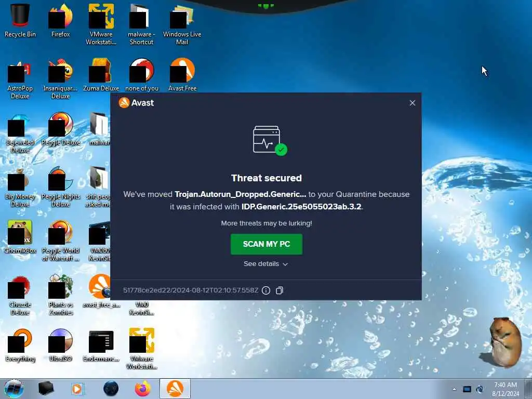The width and height of the screenshot is (532, 399).
Task: Open the avast_free_a... installer icon
Action: click(101, 291)
